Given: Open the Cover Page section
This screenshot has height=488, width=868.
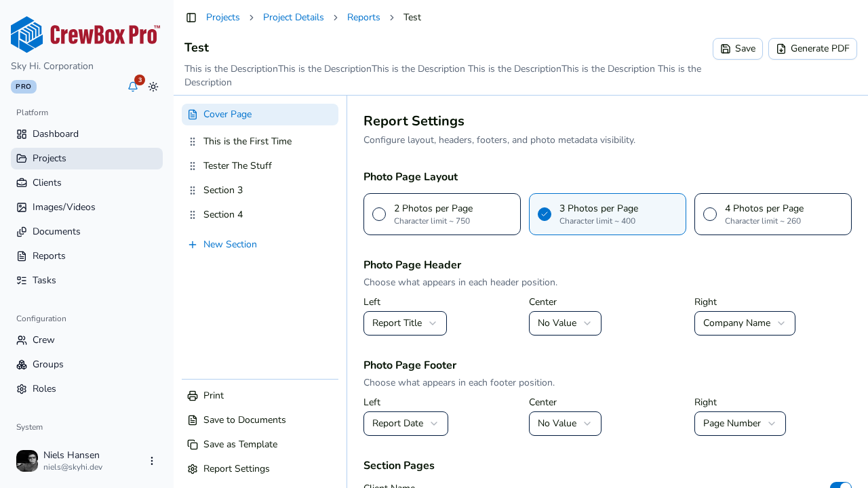Looking at the screenshot, I should [260, 115].
